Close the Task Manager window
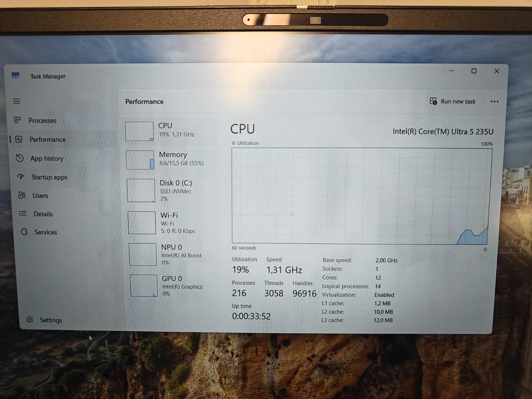The image size is (532, 399). pos(497,71)
